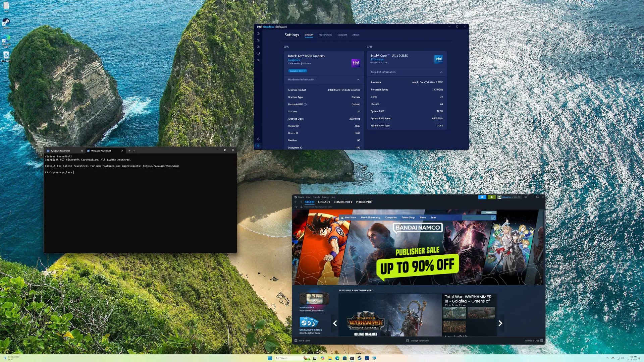The width and height of the screenshot is (644, 362).
Task: Switch to Preferences tab in Intel Settings
Action: tap(325, 35)
